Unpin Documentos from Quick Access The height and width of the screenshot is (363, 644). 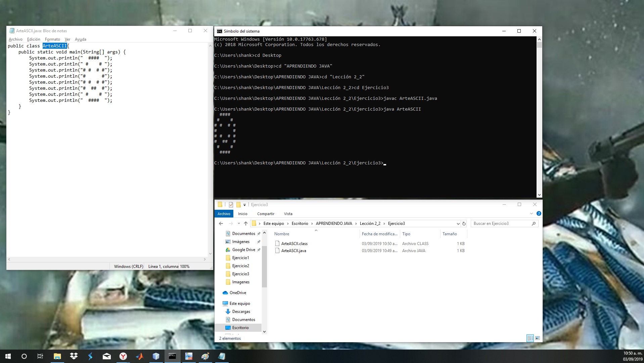pos(259,233)
